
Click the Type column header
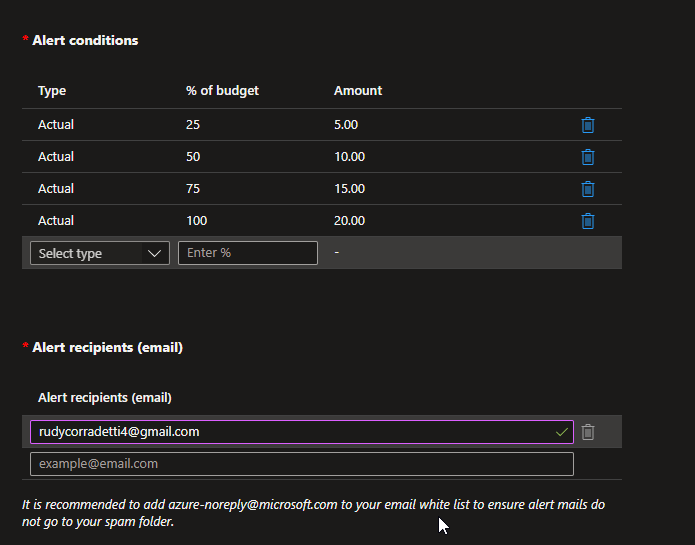pos(52,91)
